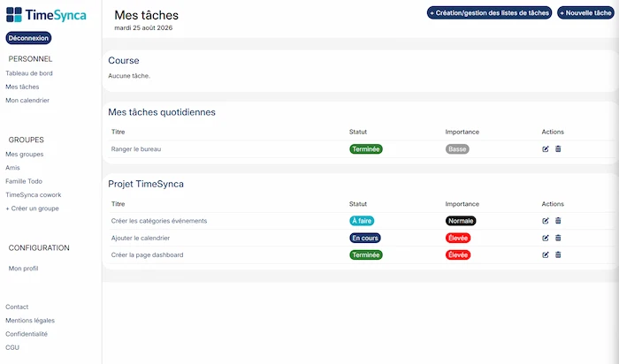619x364 pixels.
Task: Open the TimeSynca cowork group
Action: tap(34, 195)
